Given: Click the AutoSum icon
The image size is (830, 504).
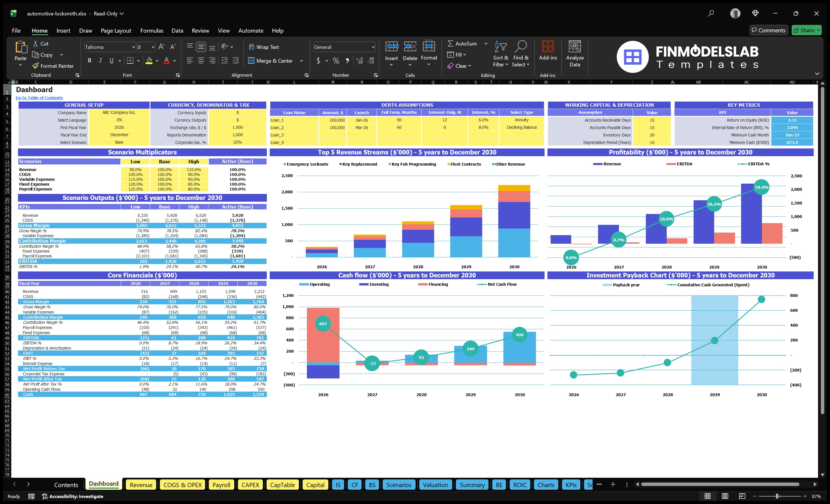Looking at the screenshot, I should tap(451, 43).
